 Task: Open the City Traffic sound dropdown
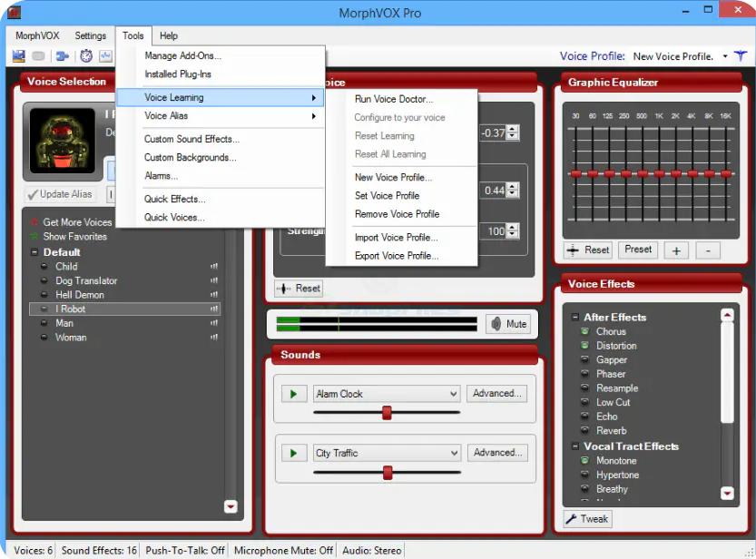click(454, 454)
